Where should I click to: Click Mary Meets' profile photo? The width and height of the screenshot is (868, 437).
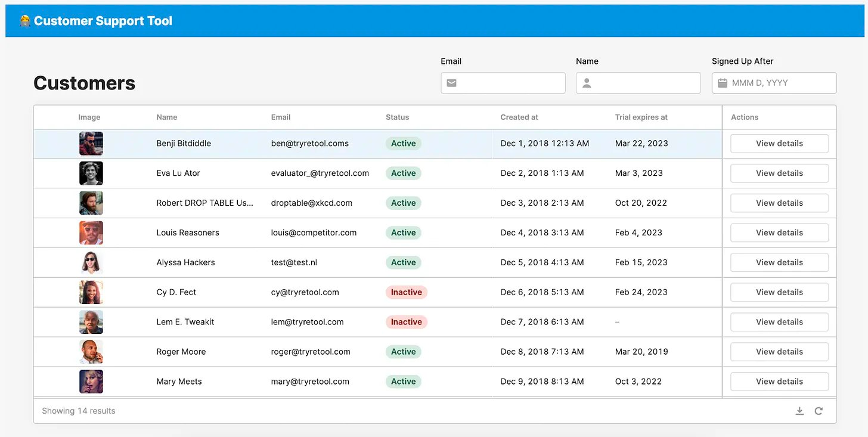91,382
